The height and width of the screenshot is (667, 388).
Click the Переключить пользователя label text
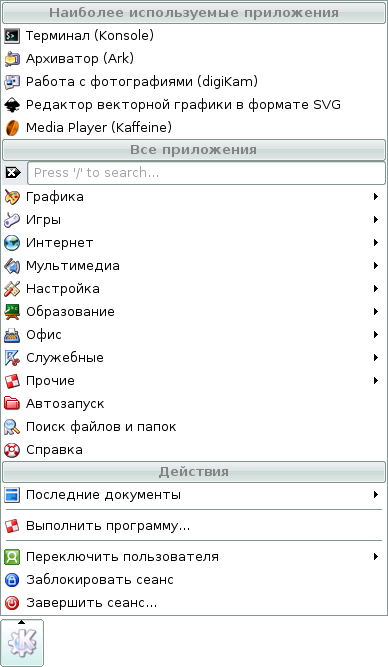pos(123,557)
